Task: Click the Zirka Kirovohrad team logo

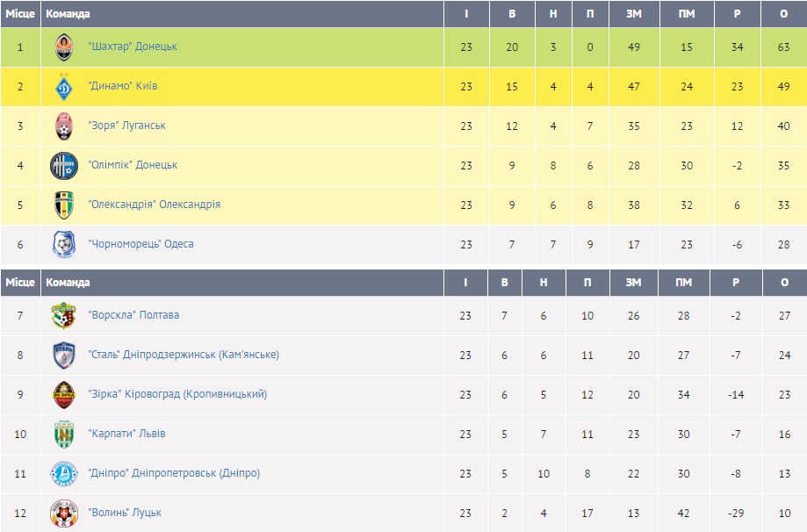Action: [64, 394]
